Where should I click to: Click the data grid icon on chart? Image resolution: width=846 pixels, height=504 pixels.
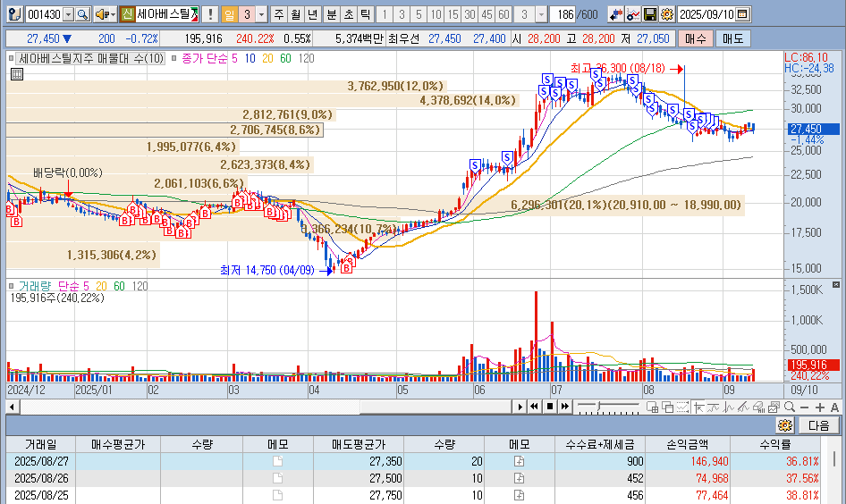point(17,74)
